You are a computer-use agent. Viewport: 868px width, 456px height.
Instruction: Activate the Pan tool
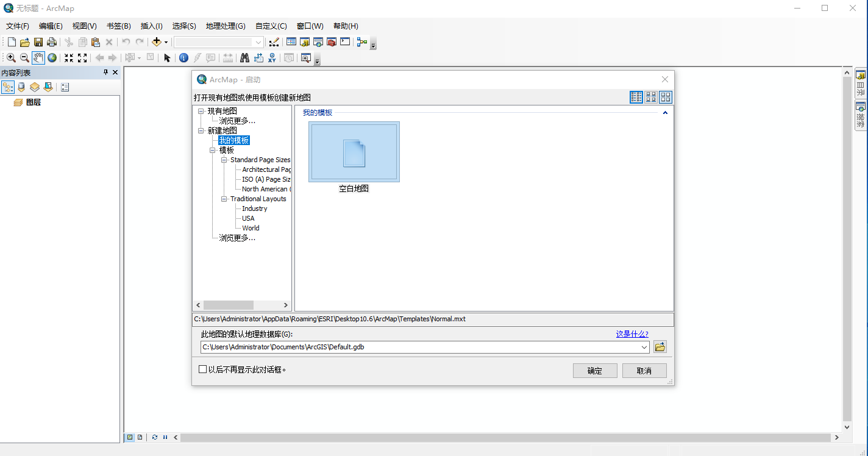point(38,57)
